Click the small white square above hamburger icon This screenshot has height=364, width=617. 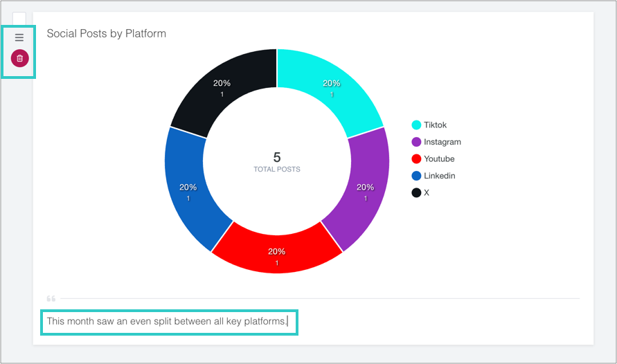(19, 19)
